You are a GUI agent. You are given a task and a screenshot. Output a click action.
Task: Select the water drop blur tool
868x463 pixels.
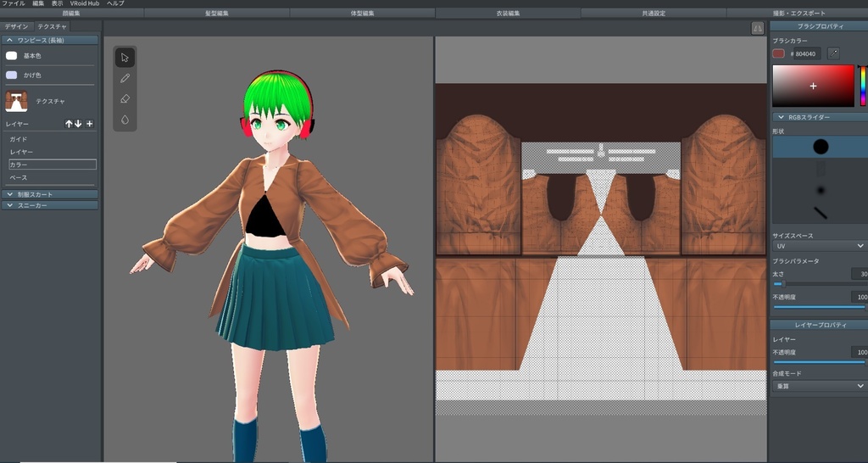125,120
